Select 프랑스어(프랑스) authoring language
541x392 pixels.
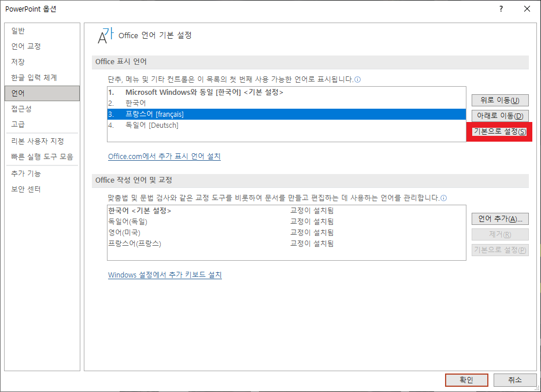(286, 243)
